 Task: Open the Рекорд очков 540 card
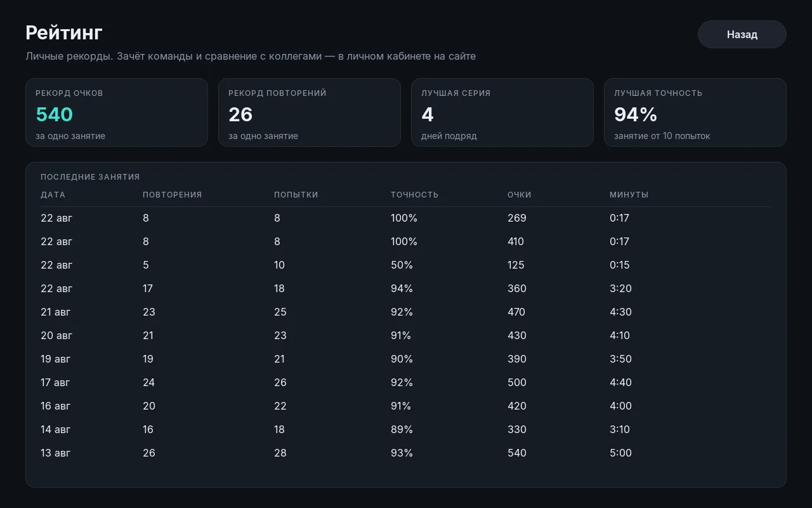pos(117,112)
